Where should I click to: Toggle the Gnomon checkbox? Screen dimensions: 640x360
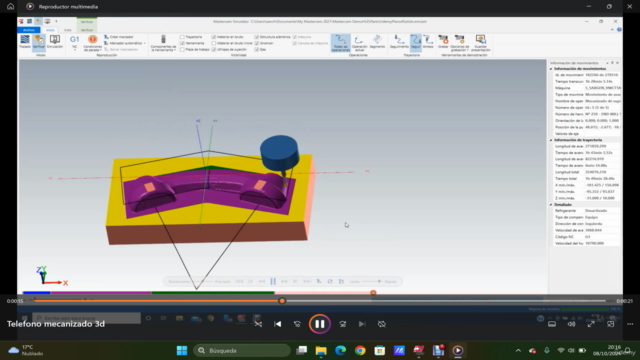(256, 43)
